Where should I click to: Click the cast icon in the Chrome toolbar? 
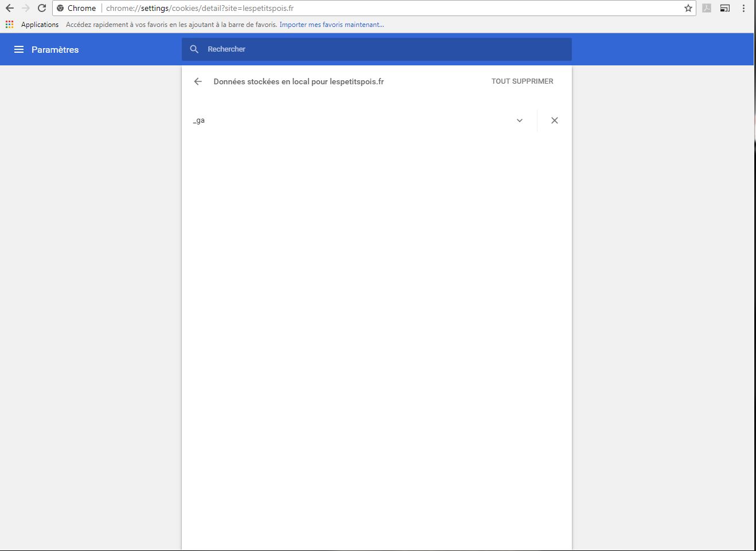pos(725,8)
